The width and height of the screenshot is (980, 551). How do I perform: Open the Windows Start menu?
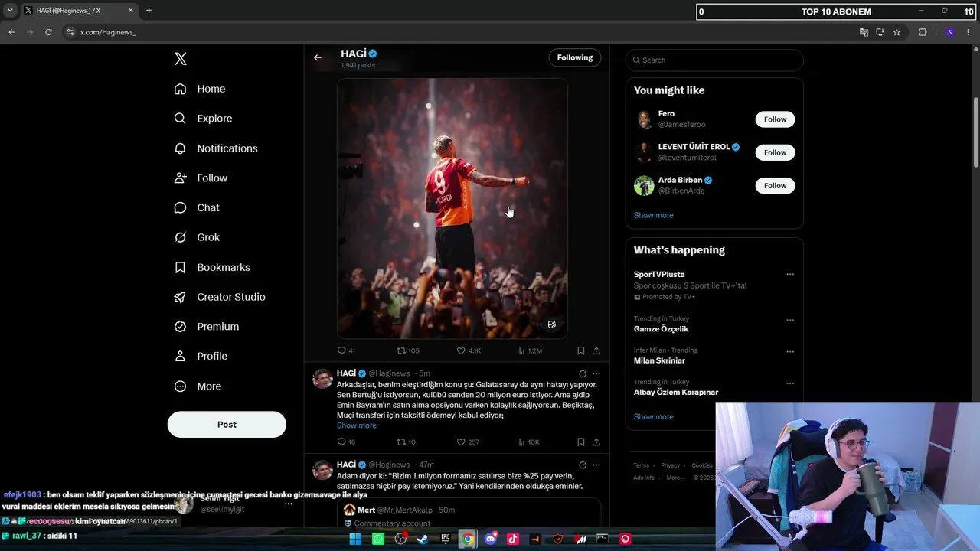355,539
